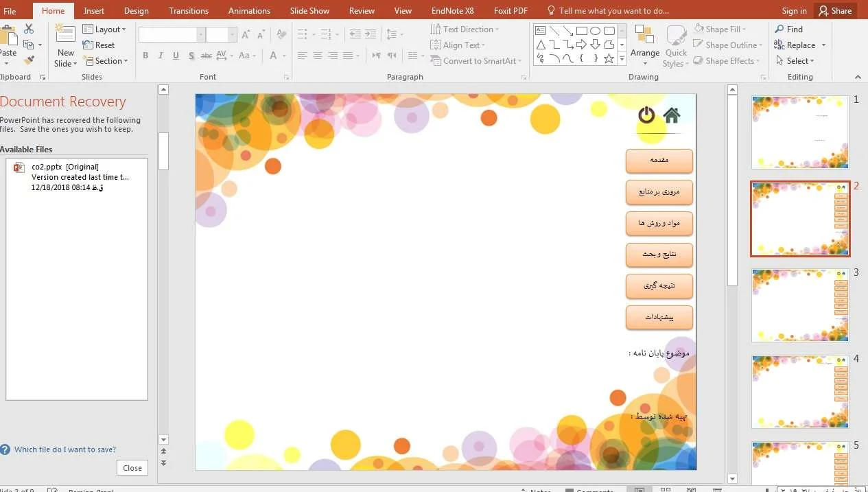The image size is (868, 492).
Task: Click the help icon beside 'Which file do I want to save?'
Action: [6, 449]
